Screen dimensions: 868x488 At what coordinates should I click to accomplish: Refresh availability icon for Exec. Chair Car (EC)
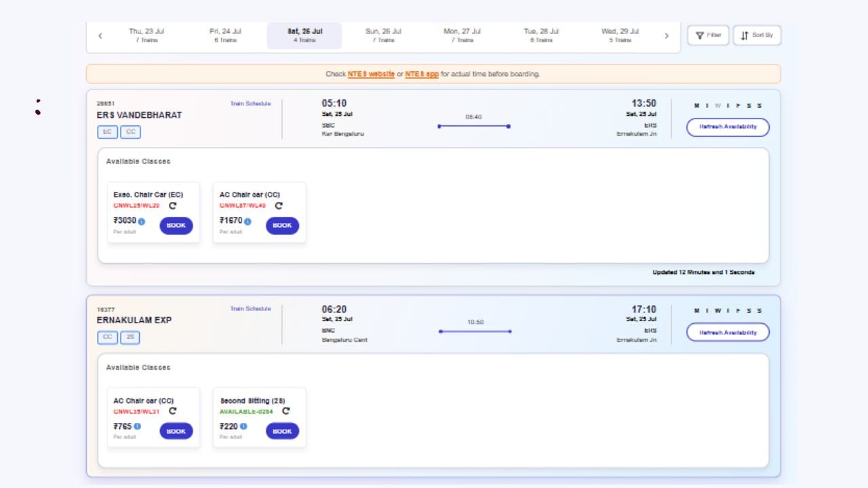173,205
